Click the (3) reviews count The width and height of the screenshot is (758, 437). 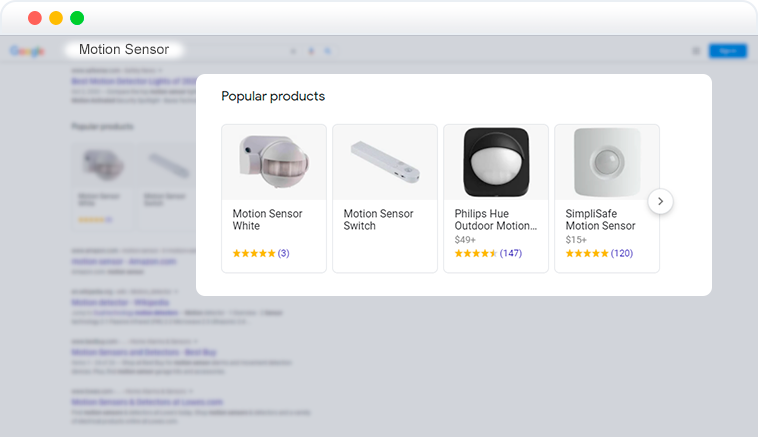[x=283, y=253]
